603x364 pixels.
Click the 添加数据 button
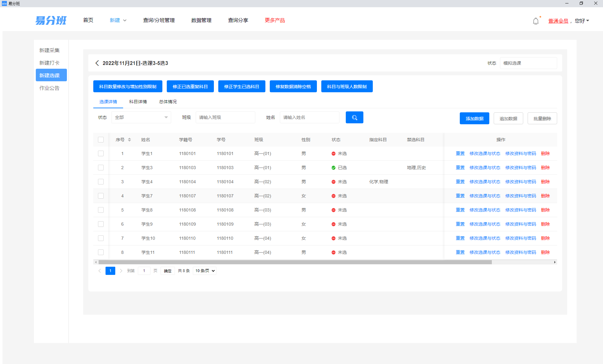click(x=475, y=118)
